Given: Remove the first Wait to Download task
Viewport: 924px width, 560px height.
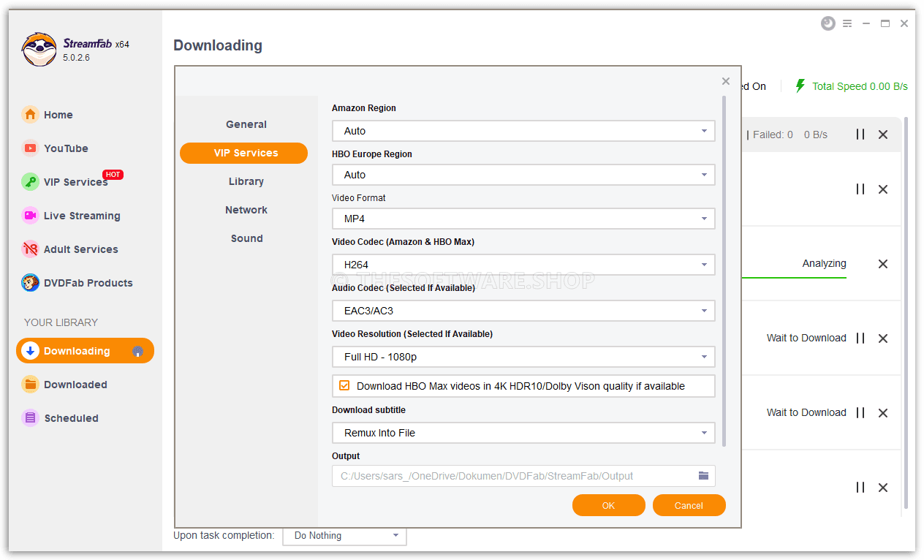Looking at the screenshot, I should [x=883, y=338].
